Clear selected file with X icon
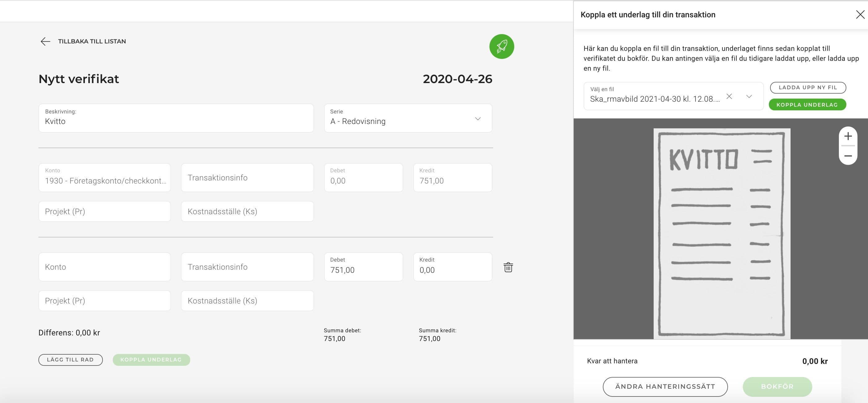Image resolution: width=868 pixels, height=403 pixels. pos(729,96)
